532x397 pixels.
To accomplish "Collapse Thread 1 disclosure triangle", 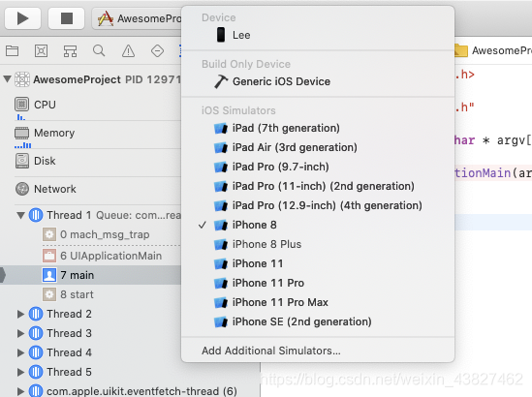I will tap(20, 215).
